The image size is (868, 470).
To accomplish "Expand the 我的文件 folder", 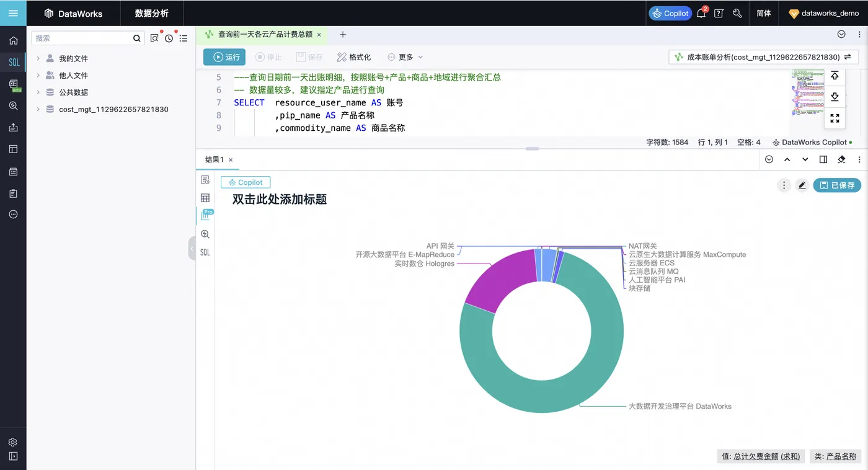I will (x=38, y=58).
